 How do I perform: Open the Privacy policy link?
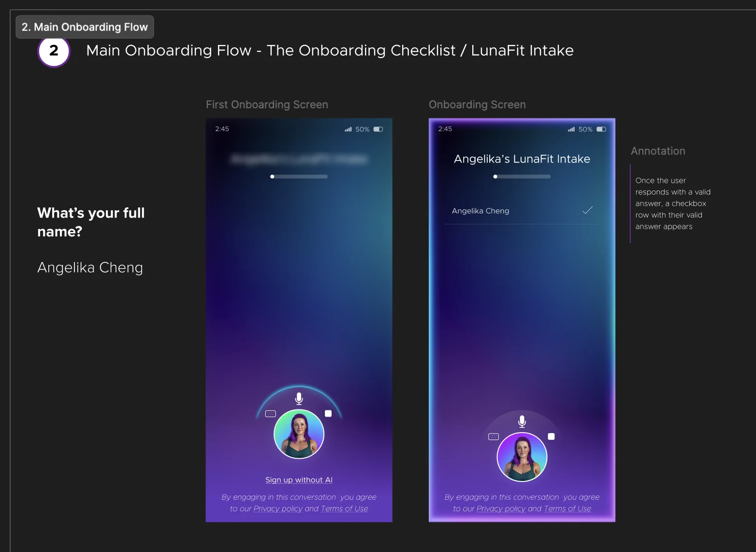click(278, 508)
